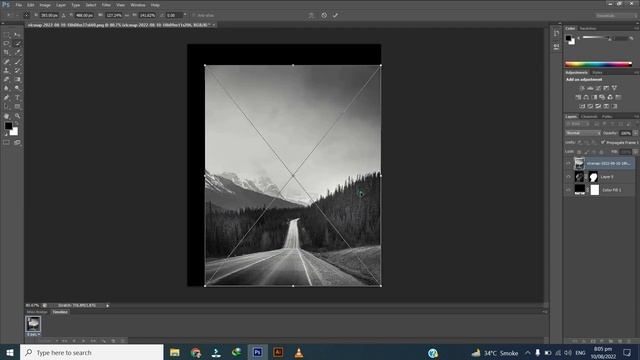Select the timeline frame 1 thumbnail
640x360 pixels.
(33, 324)
